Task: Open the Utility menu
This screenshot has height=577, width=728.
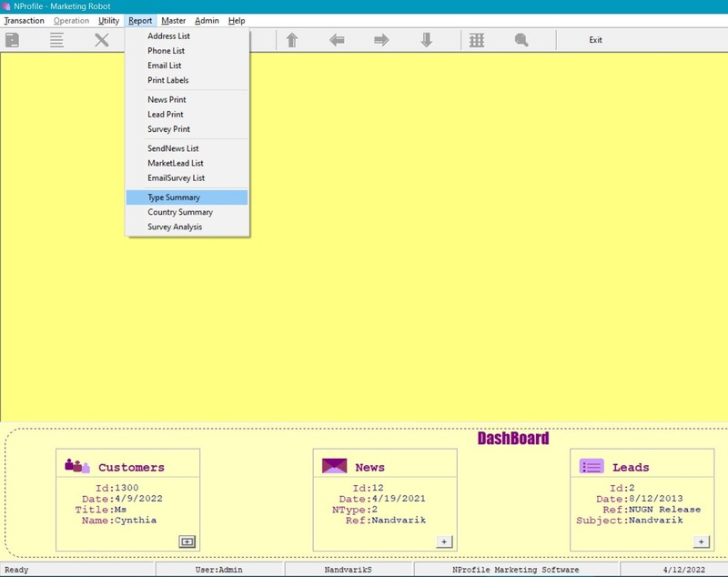Action: coord(108,20)
